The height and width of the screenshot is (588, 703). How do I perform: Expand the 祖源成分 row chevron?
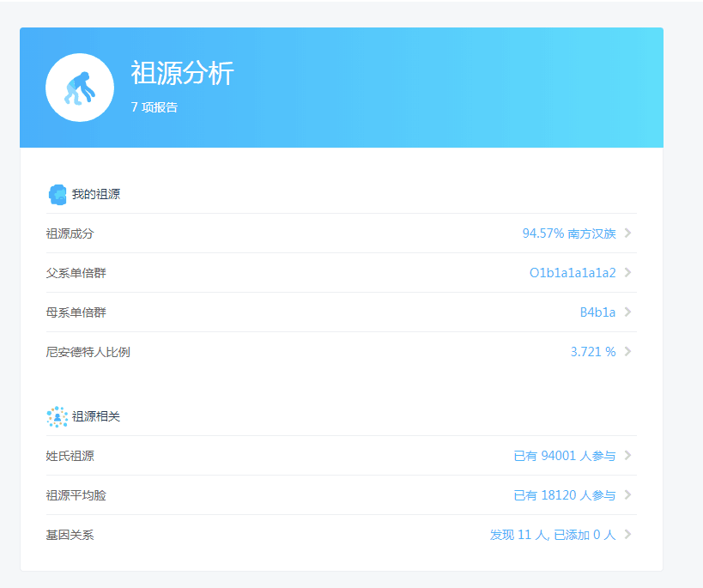coord(627,233)
